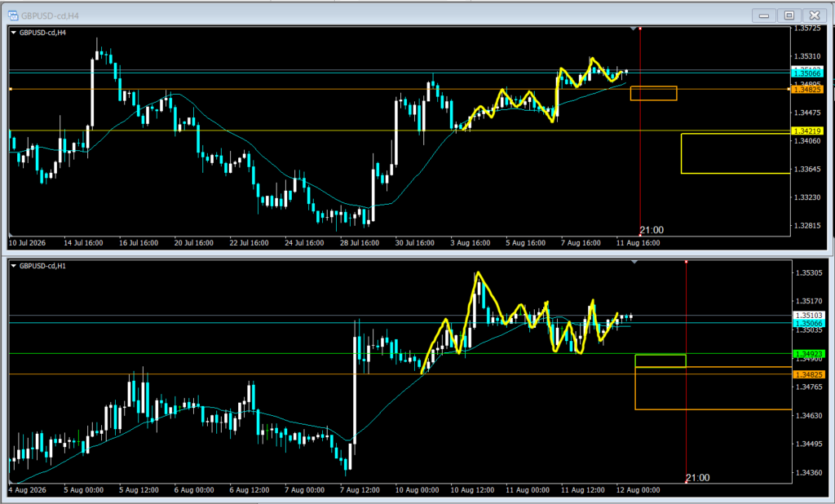This screenshot has width=835, height=504.
Task: Click the 10 Aug 12:00 time label
Action: 472,490
